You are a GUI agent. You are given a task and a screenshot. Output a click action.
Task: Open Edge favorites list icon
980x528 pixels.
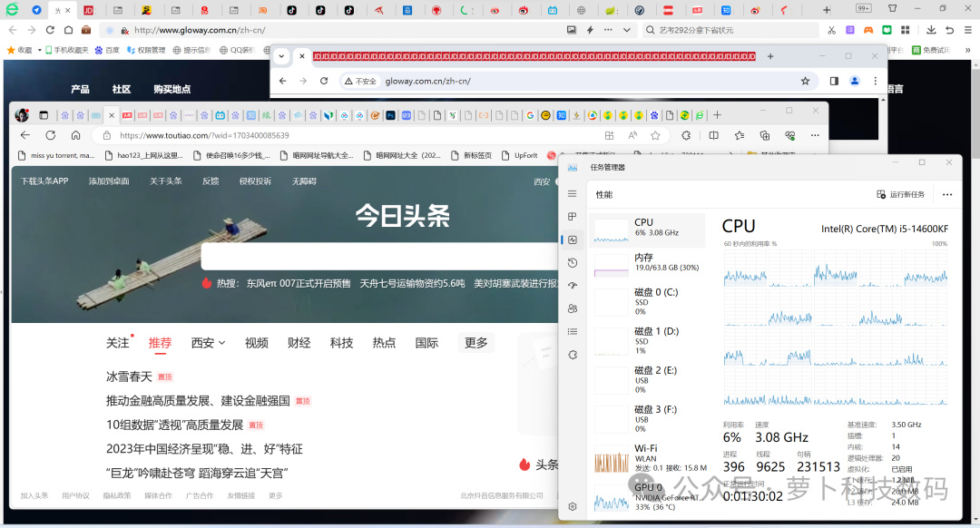(x=740, y=135)
